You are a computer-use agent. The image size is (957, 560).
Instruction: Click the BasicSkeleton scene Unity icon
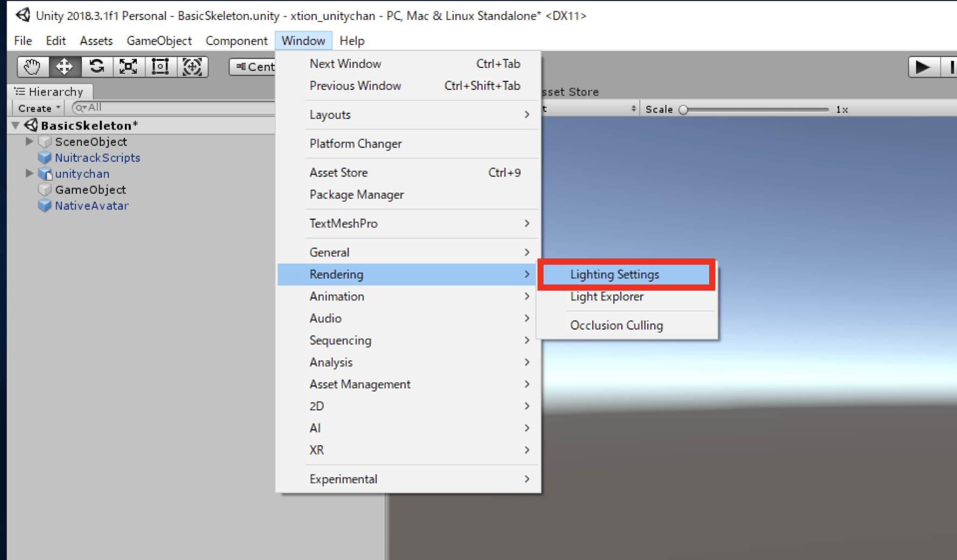(31, 125)
